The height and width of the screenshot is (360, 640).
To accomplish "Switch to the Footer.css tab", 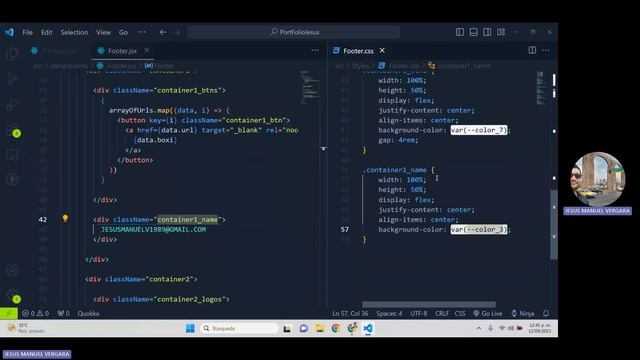I will click(358, 51).
